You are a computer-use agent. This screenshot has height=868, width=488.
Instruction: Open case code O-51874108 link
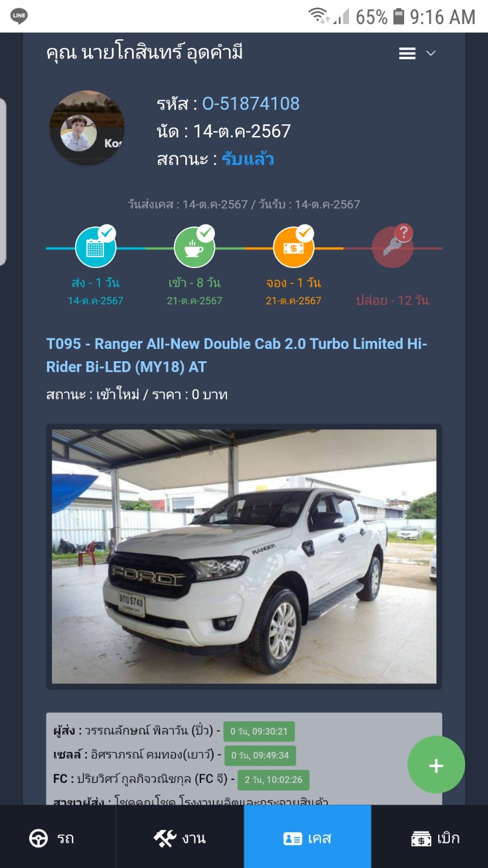(x=250, y=104)
